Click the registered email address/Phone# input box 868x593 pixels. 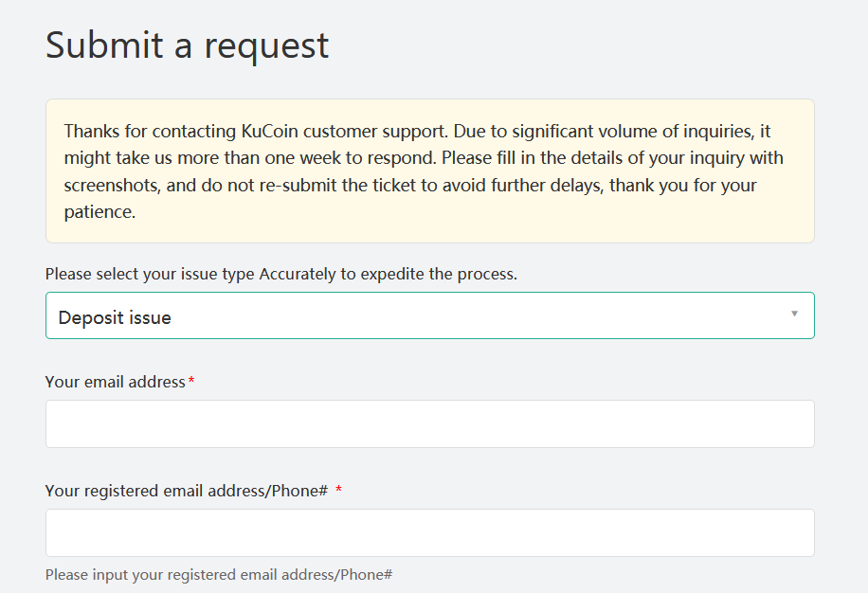(429, 532)
